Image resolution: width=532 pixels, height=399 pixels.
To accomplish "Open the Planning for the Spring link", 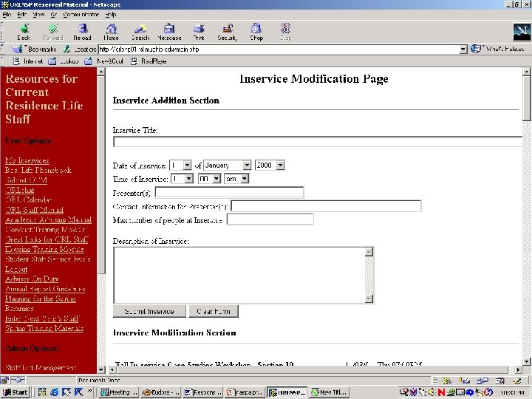I will click(41, 299).
